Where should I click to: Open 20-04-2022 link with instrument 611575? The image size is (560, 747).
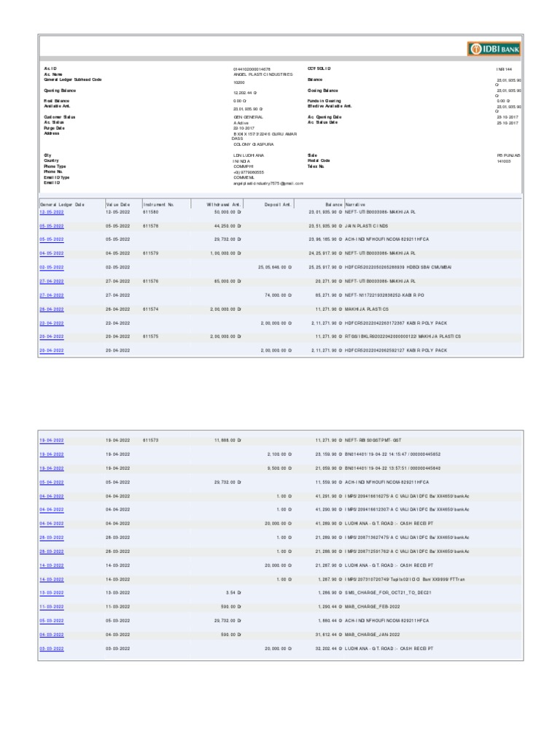pos(52,336)
